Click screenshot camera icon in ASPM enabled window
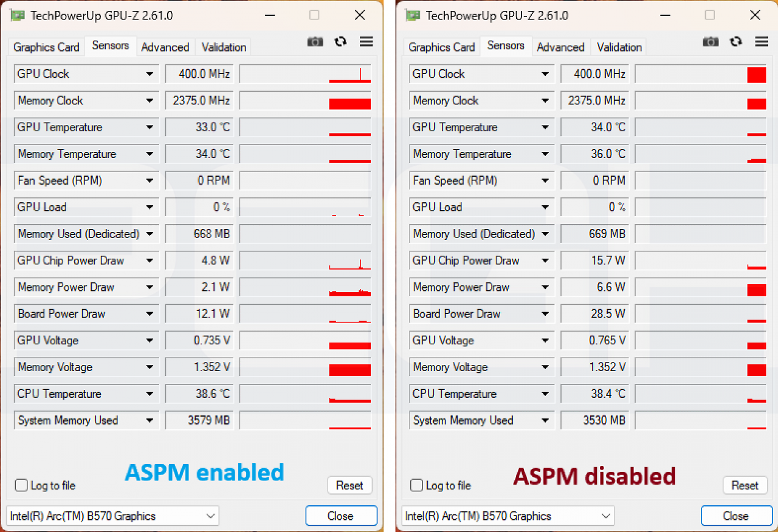The image size is (778, 532). pos(315,41)
